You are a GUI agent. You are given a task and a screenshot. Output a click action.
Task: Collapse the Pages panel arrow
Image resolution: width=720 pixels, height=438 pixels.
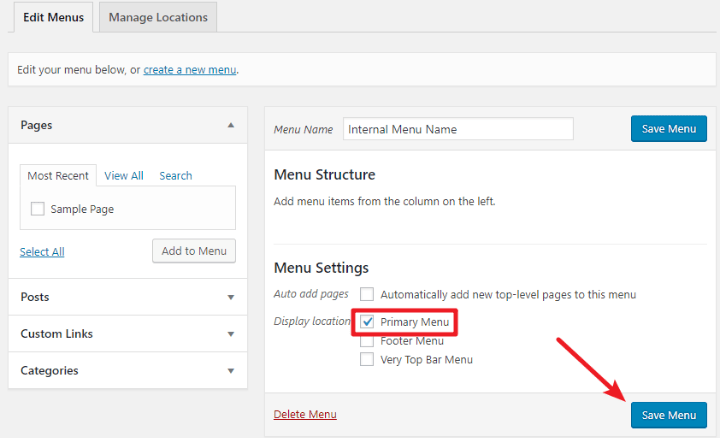pos(231,125)
